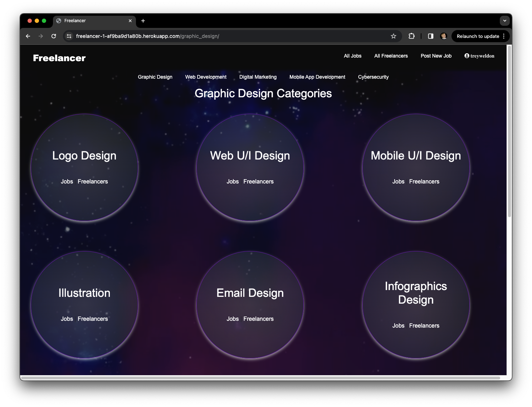Open the treyweldon user profile link
This screenshot has width=532, height=407.
(x=479, y=56)
